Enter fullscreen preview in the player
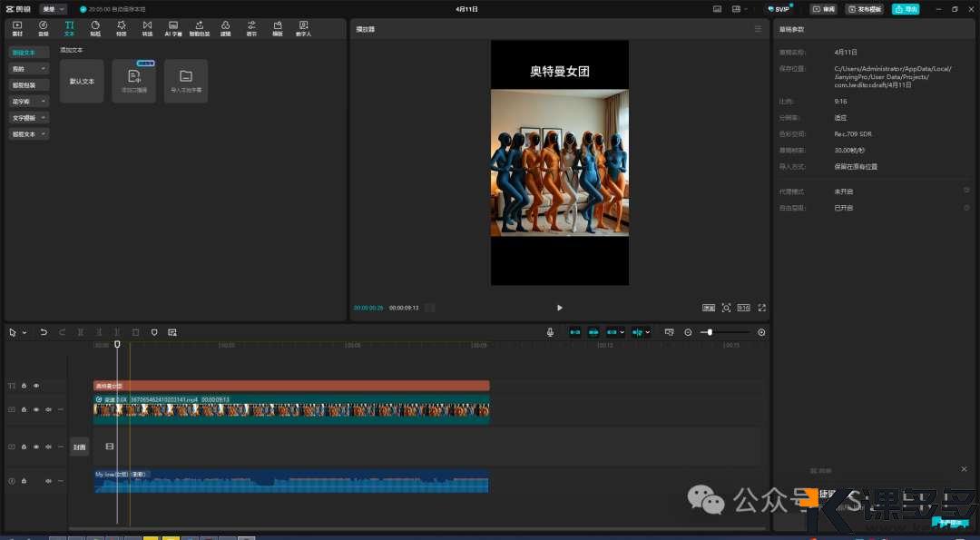This screenshot has height=540, width=980. click(x=761, y=308)
